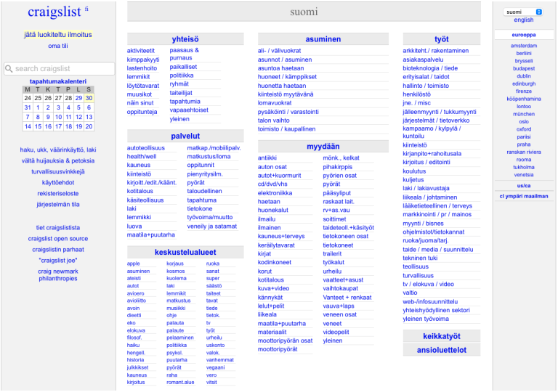Open videopelit for sale link
Viewport: 558px width, 392px height.
click(x=336, y=332)
